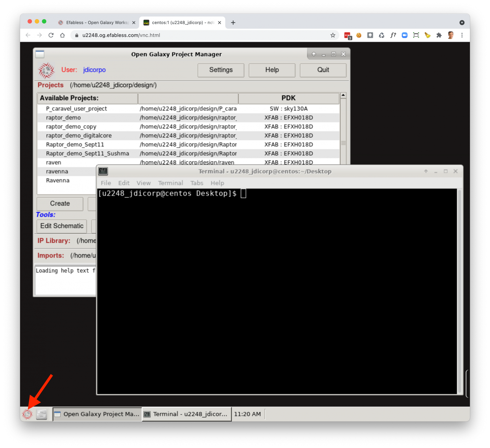This screenshot has height=448, width=490.
Task: Click the SW : sky130A PDK cell
Action: point(289,109)
